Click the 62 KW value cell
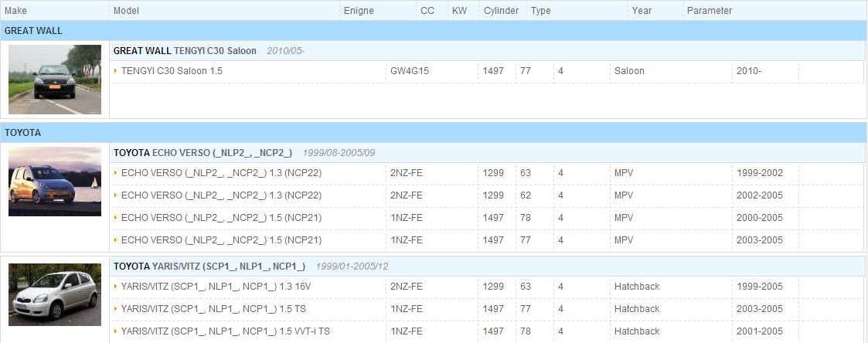Screen dimensions: 868x343 click(x=526, y=195)
